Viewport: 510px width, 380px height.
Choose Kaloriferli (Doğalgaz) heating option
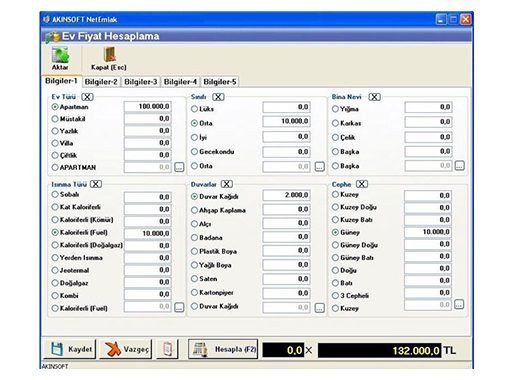(55, 245)
